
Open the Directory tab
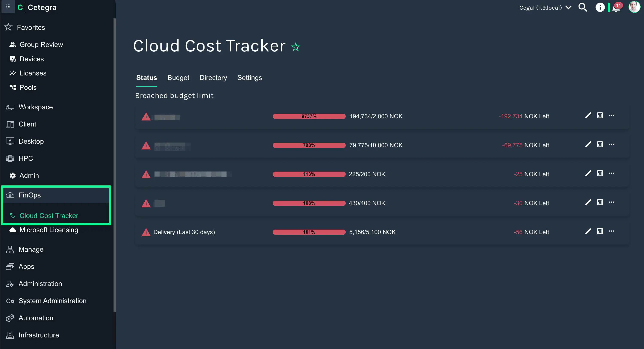213,78
